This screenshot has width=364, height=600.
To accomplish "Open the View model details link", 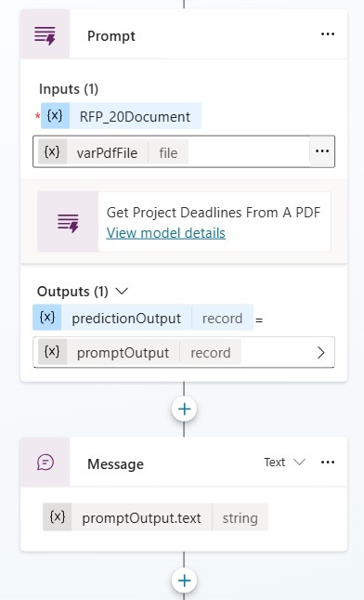I will (165, 232).
